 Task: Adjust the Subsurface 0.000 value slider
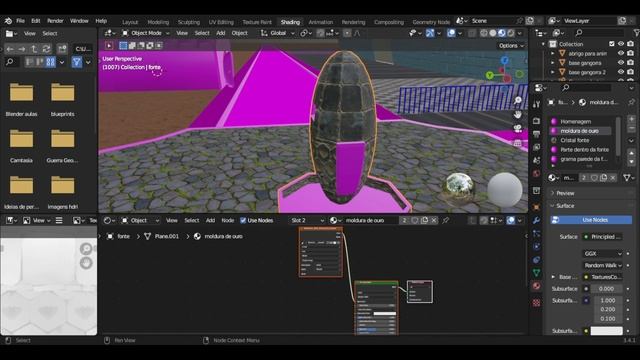point(607,289)
